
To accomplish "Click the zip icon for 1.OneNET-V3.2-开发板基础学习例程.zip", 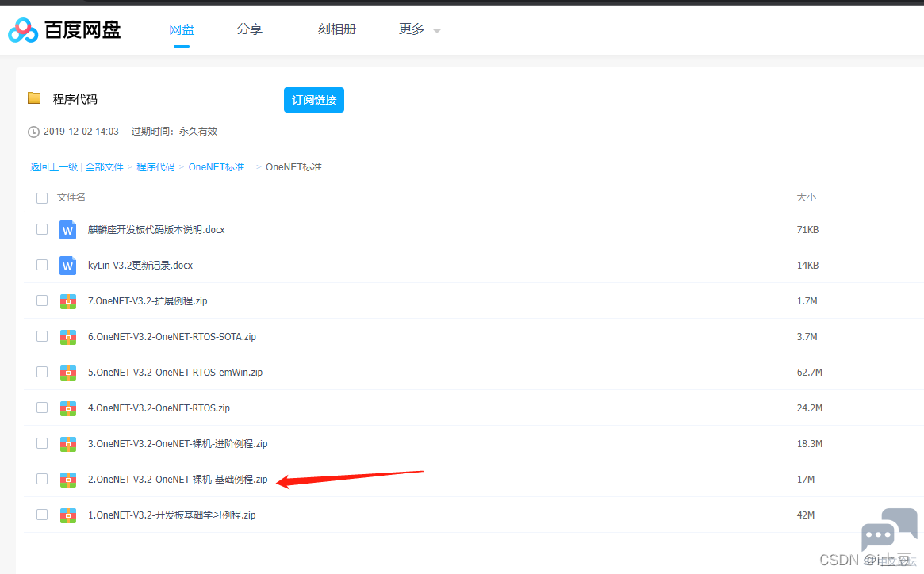I will point(67,515).
